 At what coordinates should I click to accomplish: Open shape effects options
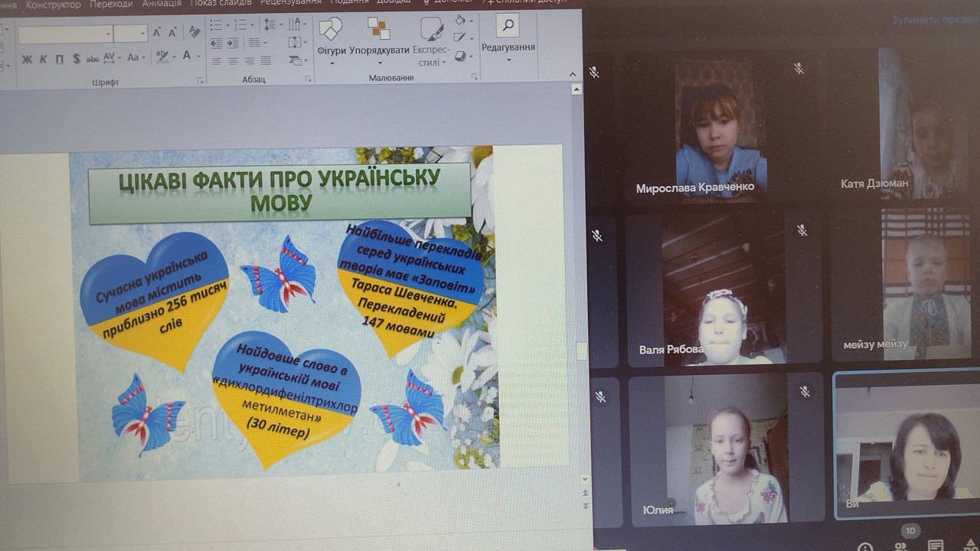(x=465, y=56)
